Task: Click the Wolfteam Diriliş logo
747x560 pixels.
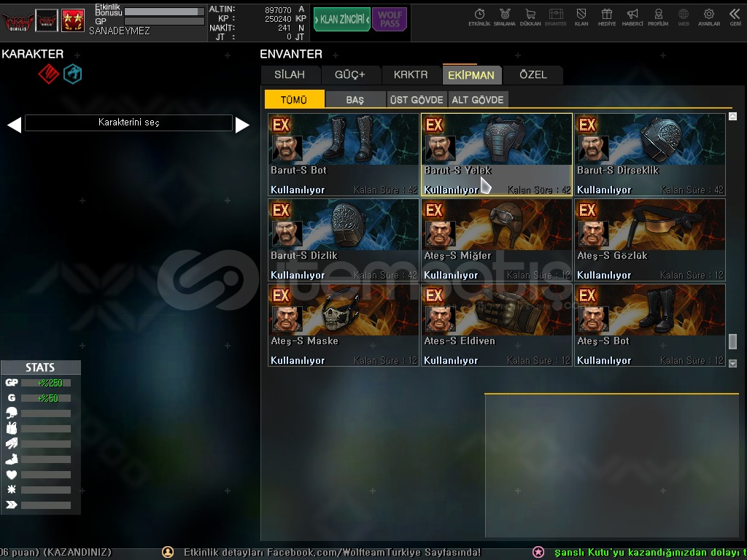Action: click(18, 21)
